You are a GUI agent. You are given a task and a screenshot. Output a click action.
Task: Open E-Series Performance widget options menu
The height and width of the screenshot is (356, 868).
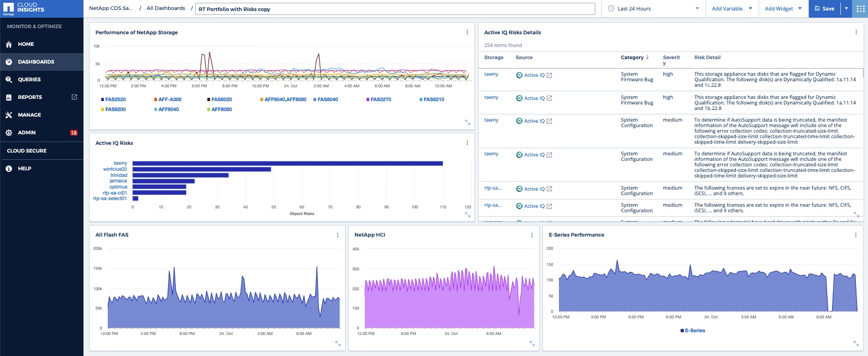[856, 235]
